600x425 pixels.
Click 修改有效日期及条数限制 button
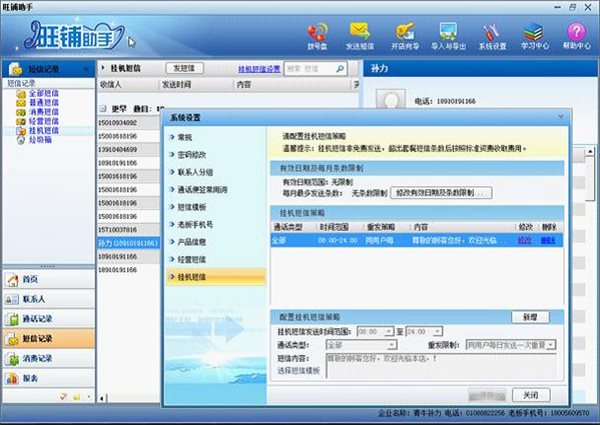tap(441, 193)
